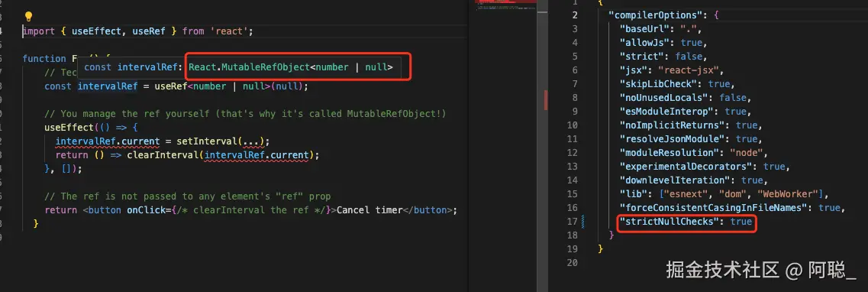Click the true value of strictNullChecks
868x292 pixels.
pos(741,222)
